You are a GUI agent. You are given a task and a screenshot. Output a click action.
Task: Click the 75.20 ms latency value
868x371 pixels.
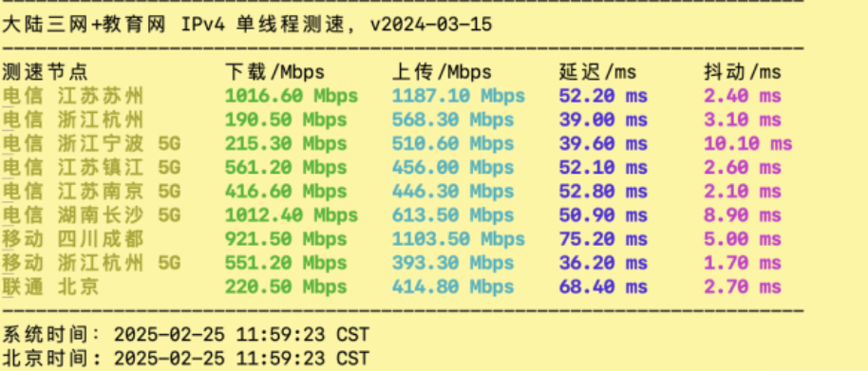[603, 239]
